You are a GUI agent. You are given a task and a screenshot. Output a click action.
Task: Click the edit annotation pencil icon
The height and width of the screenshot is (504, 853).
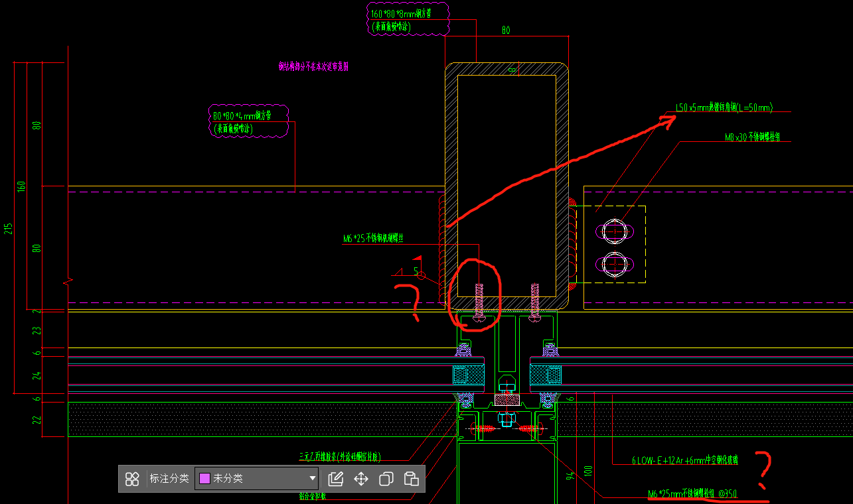coord(335,479)
